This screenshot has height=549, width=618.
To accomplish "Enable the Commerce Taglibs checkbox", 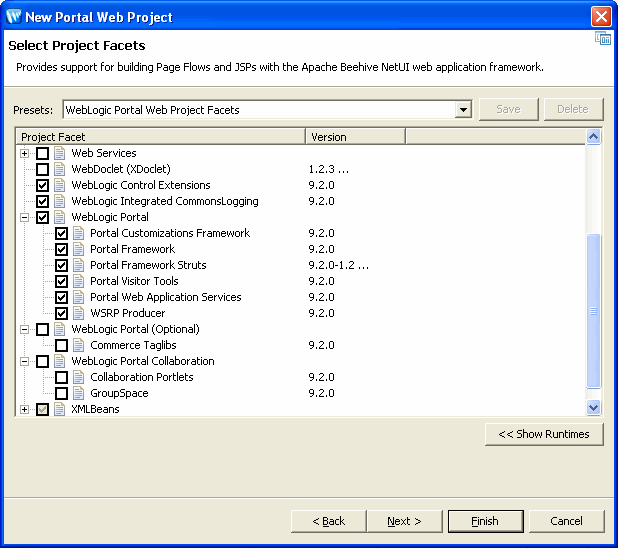I will click(61, 346).
